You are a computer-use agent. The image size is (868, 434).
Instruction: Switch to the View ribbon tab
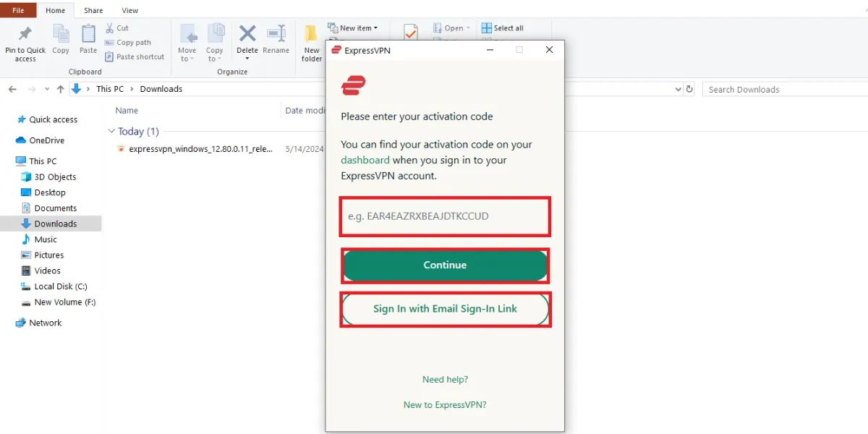(130, 11)
